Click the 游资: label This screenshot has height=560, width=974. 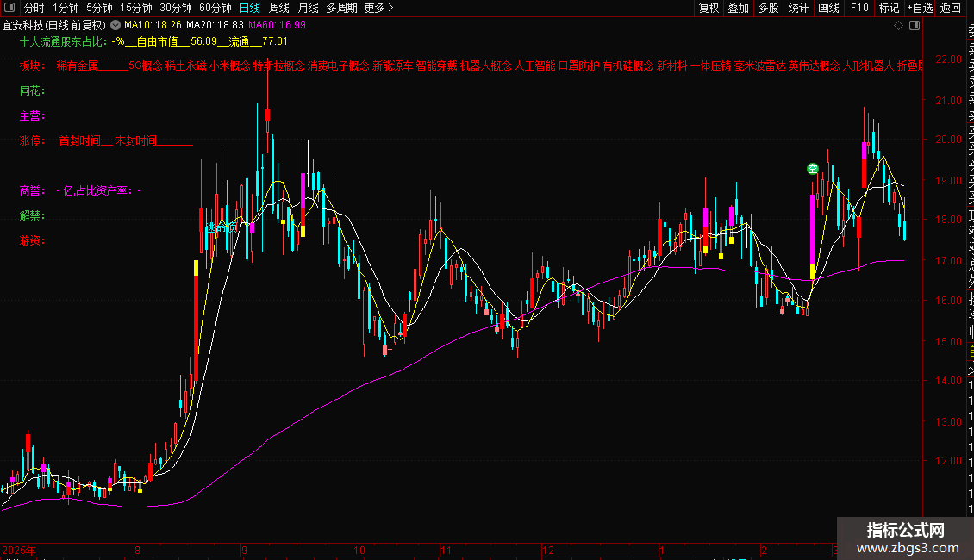(32, 240)
